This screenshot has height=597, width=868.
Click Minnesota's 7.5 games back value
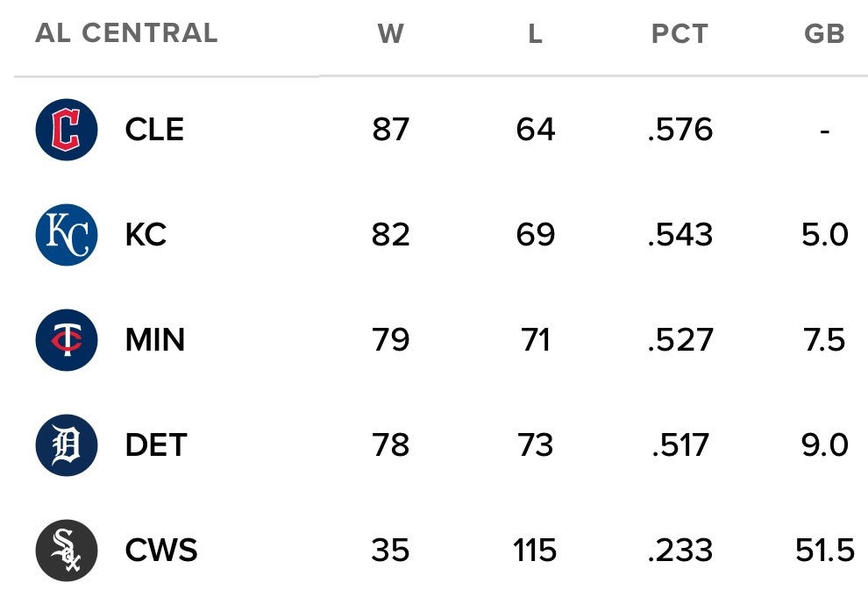[824, 340]
